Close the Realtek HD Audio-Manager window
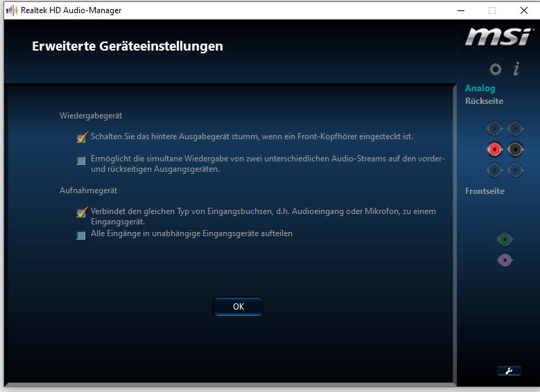The width and height of the screenshot is (540, 392). coord(524,10)
